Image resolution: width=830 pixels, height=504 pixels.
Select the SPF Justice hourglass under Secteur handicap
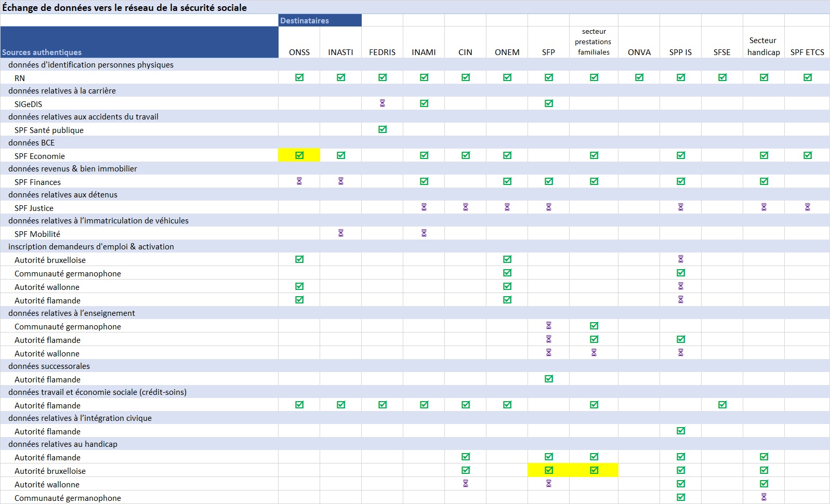(x=763, y=207)
